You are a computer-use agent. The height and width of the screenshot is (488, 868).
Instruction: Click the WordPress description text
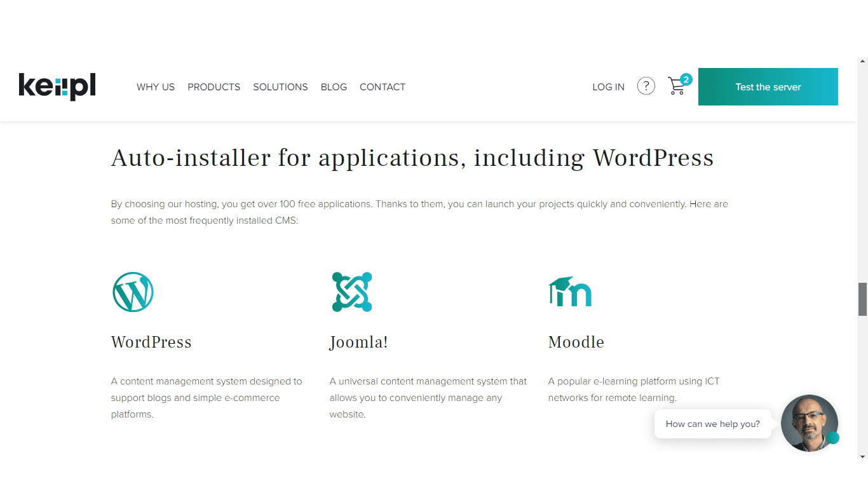click(x=207, y=398)
